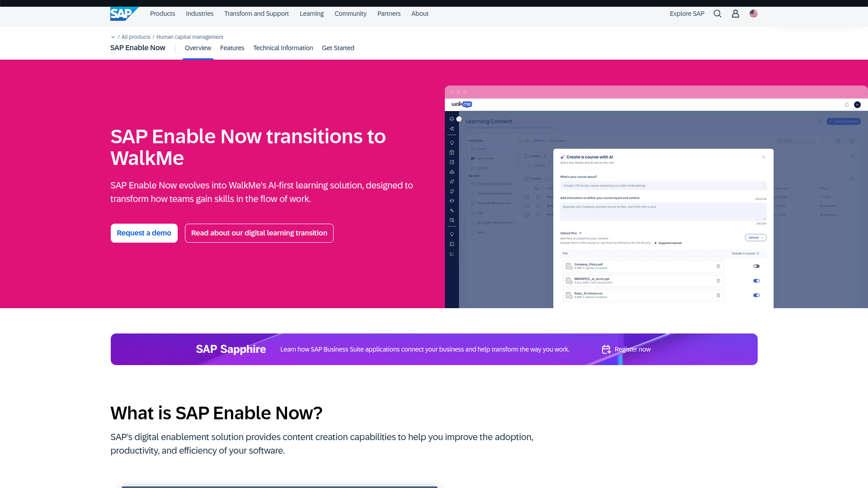The image size is (868, 488).
Task: Open the Products menu
Action: tap(162, 14)
